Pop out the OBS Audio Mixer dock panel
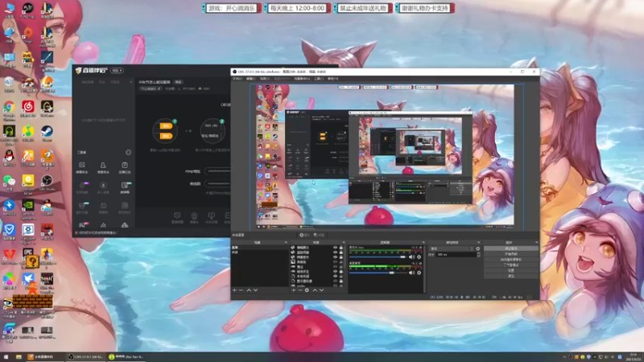This screenshot has width=644, height=362. tap(423, 243)
